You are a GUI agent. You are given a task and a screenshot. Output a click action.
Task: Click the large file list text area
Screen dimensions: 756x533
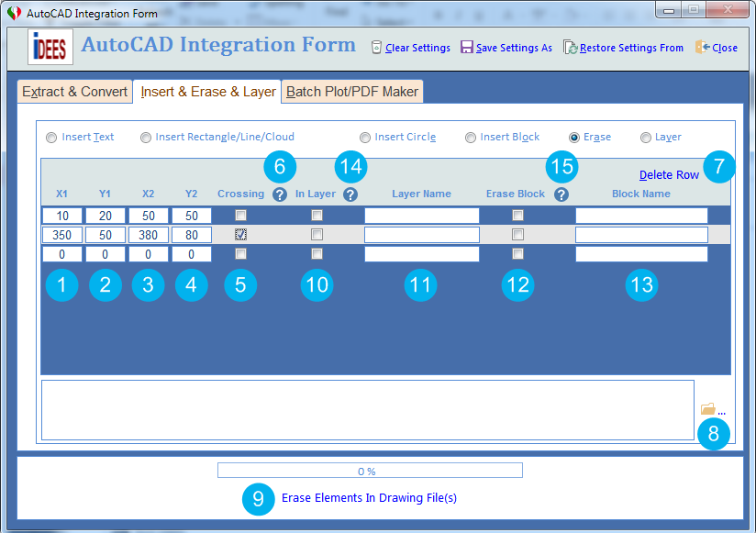(368, 410)
